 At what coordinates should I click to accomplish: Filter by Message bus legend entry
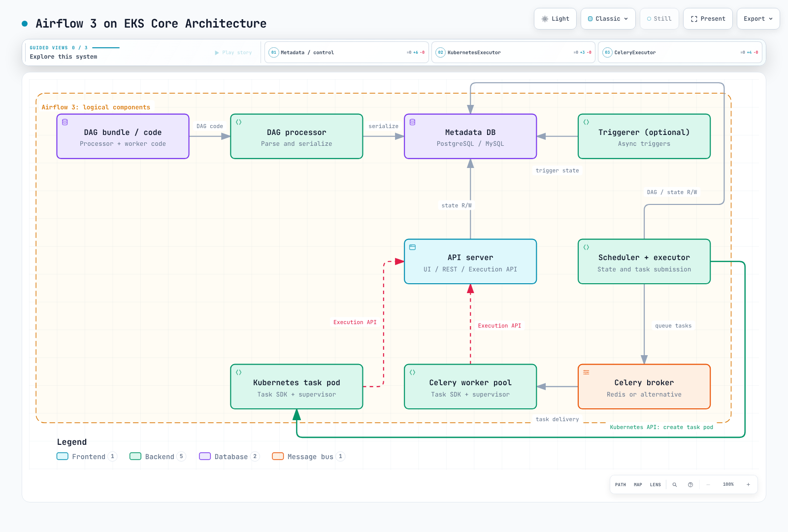tap(308, 457)
